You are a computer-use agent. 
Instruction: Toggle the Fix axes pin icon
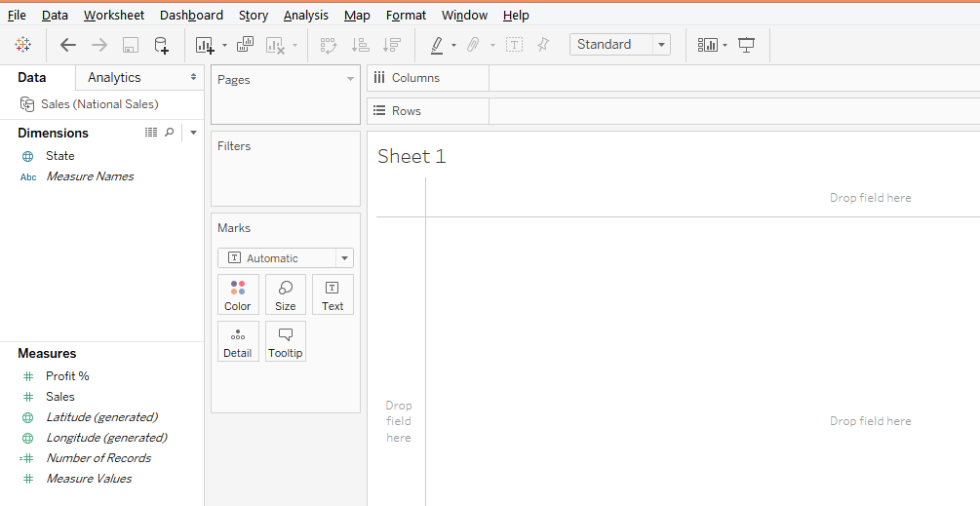click(544, 44)
